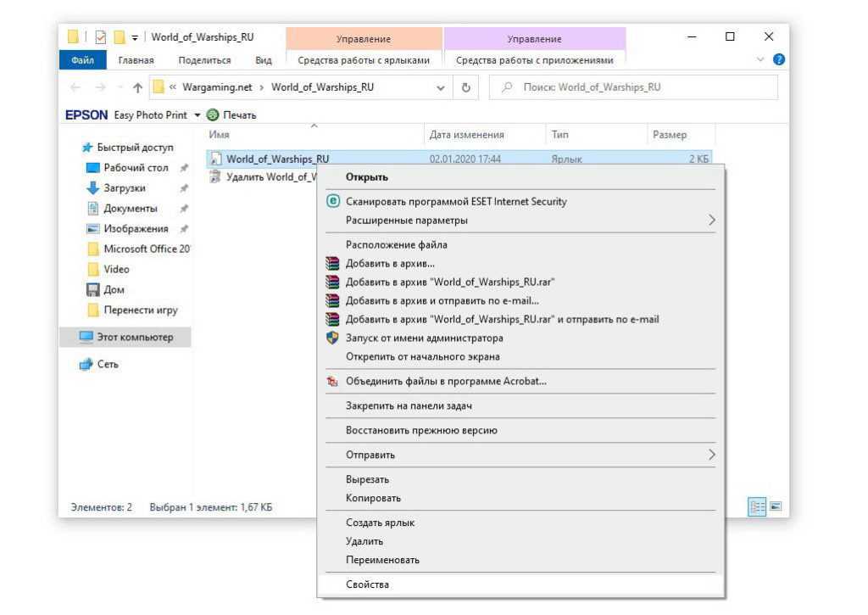Click the Back arrow navigation icon
868x615 pixels.
tap(75, 87)
